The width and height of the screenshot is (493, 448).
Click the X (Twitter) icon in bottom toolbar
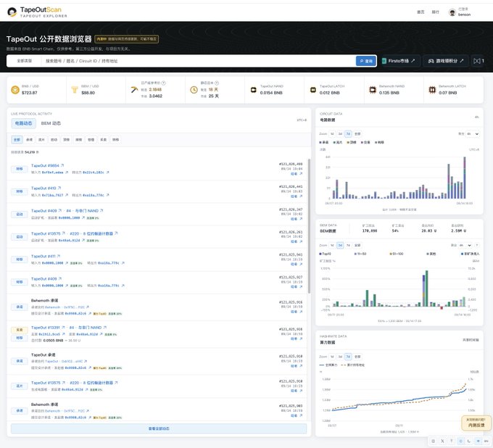coord(442,441)
